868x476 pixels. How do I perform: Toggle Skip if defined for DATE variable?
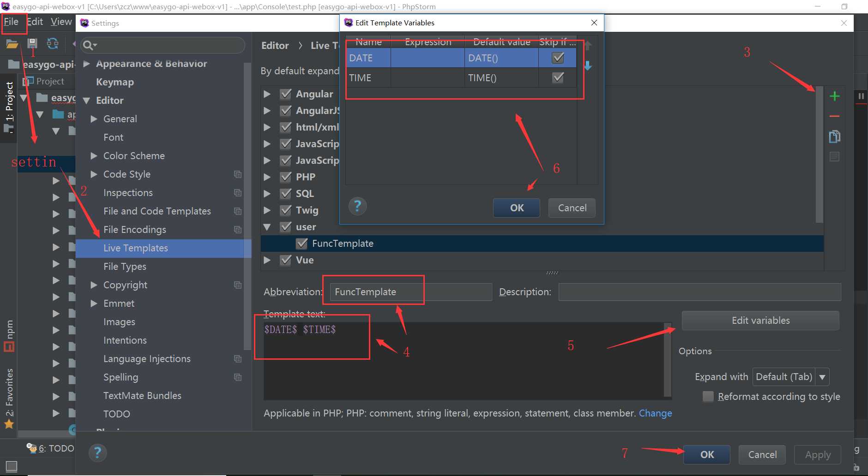(x=558, y=58)
